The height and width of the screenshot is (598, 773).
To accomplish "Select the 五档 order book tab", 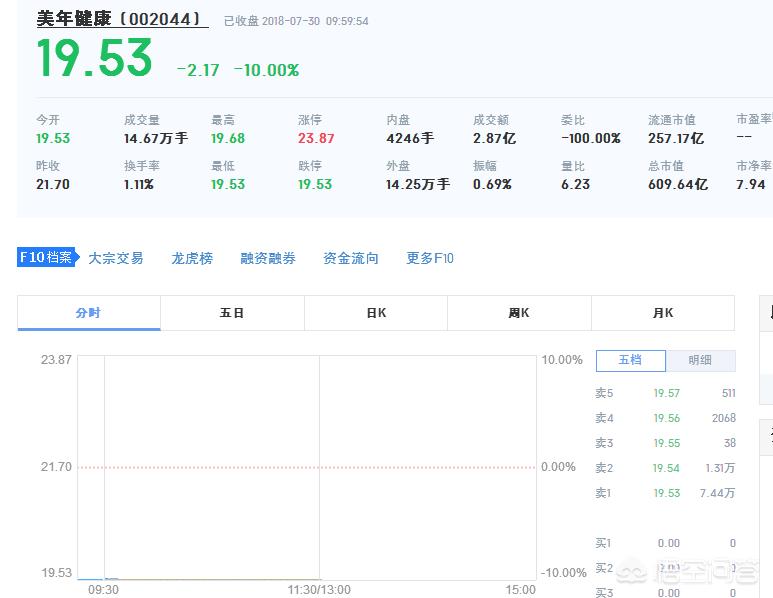I will pos(631,360).
